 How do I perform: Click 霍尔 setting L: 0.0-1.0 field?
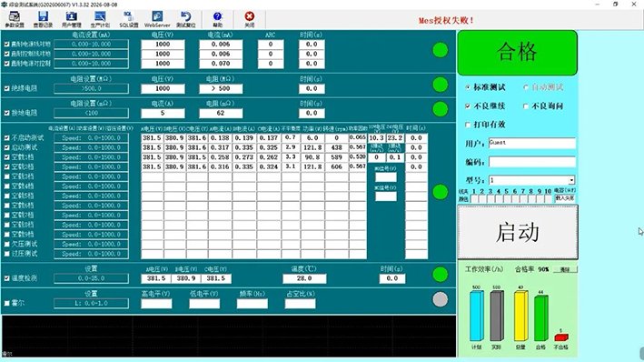(91, 304)
